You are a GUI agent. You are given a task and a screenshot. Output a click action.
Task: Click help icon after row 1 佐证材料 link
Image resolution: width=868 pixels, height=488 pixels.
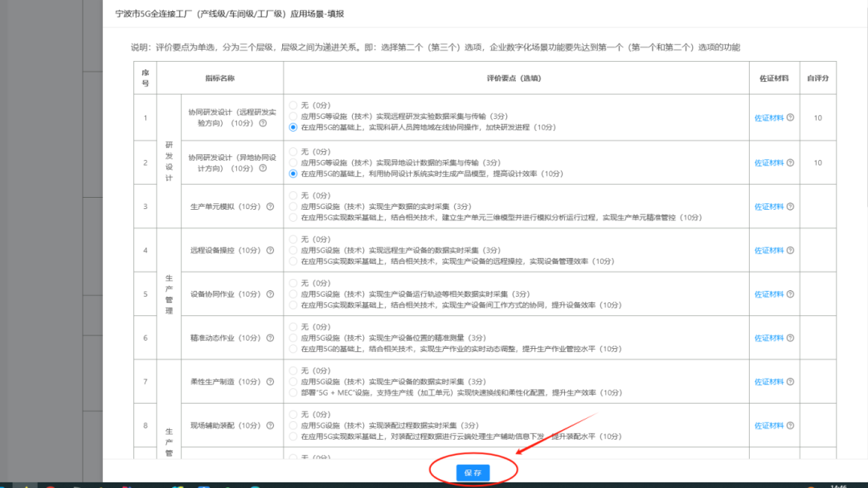(x=790, y=117)
